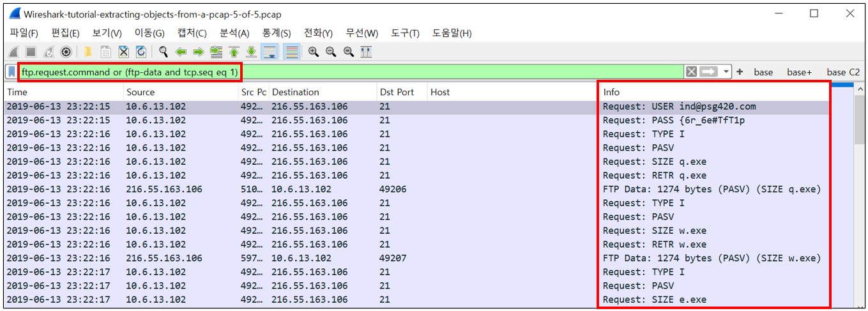868x311 pixels.
Task: Open the 캡처(C) menu
Action: (x=192, y=33)
